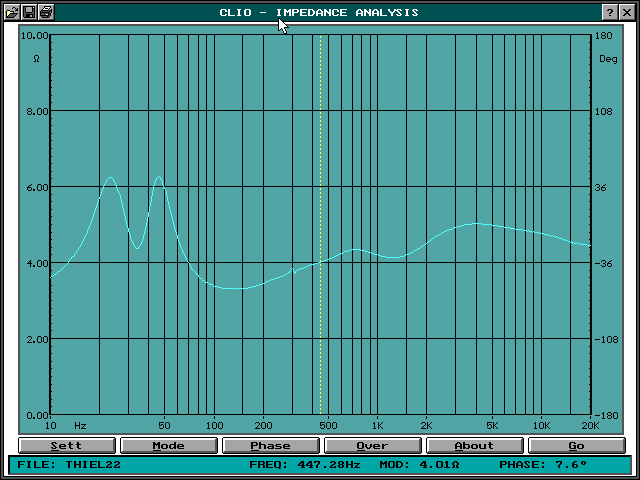The image size is (640, 480).
Task: Click the PHASE: 7.6° readout
Action: point(543,465)
